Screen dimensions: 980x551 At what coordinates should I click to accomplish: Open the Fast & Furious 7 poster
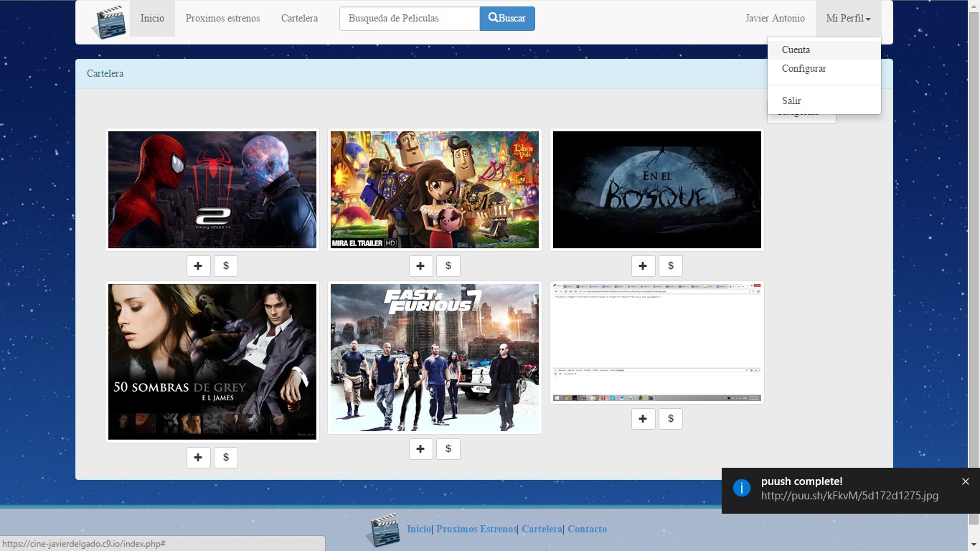[x=435, y=358]
